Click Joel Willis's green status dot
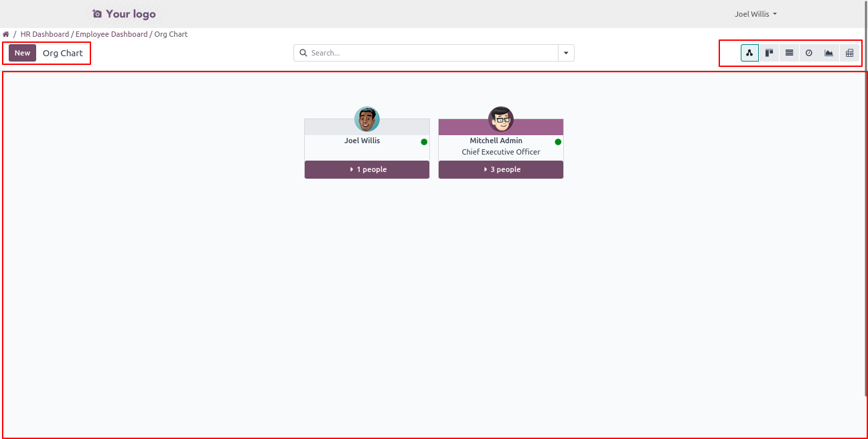 [x=424, y=142]
